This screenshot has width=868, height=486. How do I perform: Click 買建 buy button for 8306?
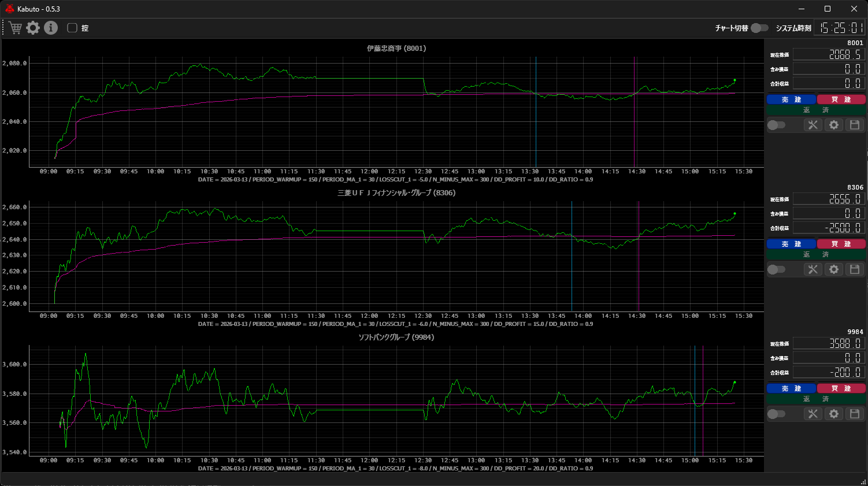(x=841, y=244)
